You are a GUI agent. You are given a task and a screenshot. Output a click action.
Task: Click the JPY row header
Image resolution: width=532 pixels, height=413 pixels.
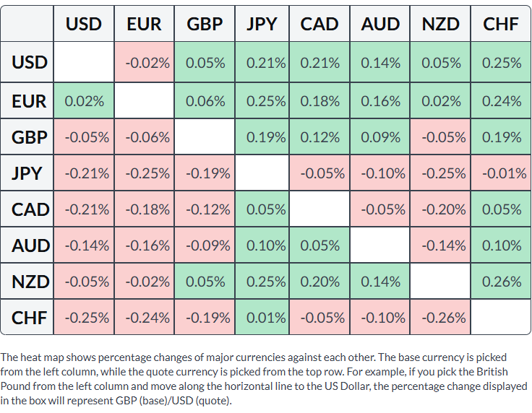point(27,173)
